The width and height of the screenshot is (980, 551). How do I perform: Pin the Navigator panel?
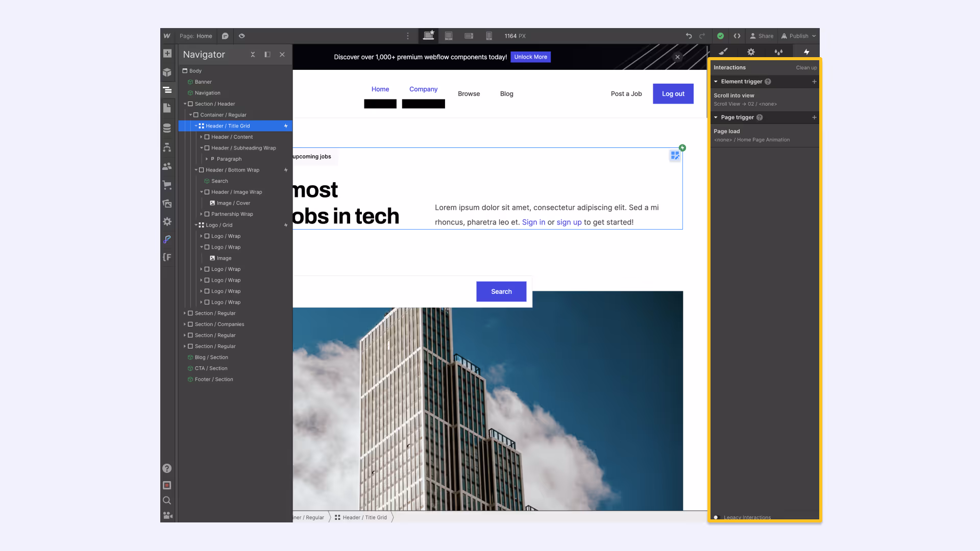267,55
